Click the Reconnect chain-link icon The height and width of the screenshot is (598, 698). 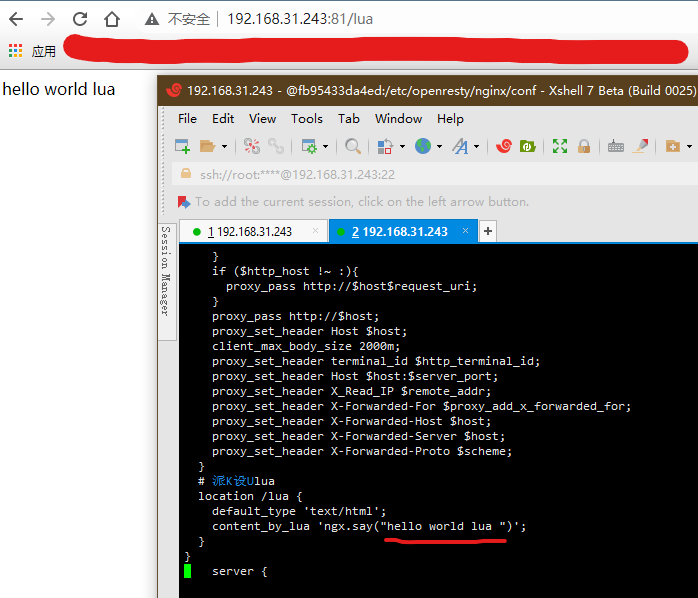[x=276, y=146]
